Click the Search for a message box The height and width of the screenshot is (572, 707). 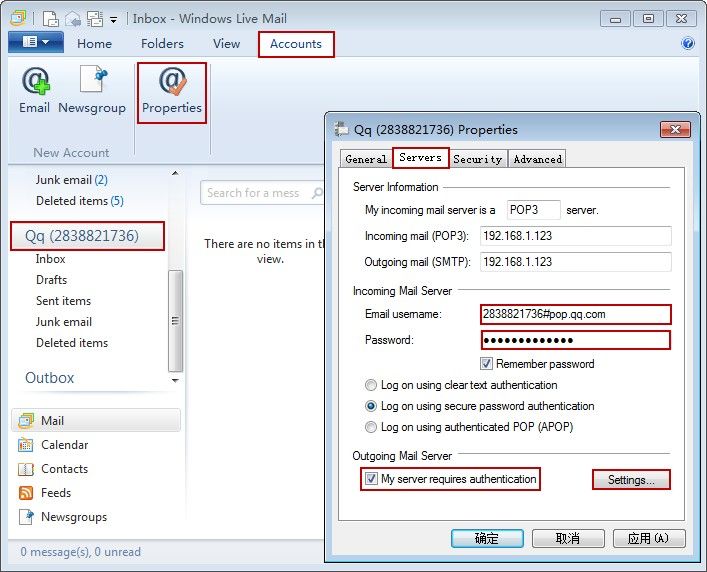pos(262,193)
